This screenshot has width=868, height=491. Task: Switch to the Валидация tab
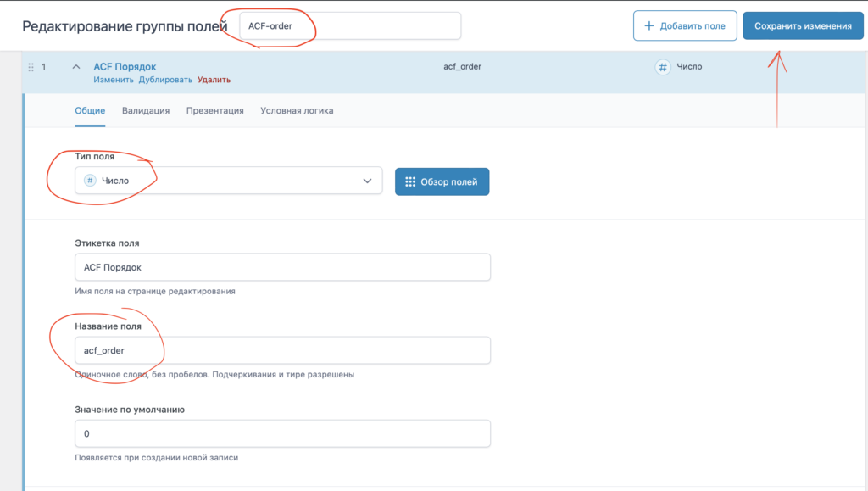click(x=146, y=110)
